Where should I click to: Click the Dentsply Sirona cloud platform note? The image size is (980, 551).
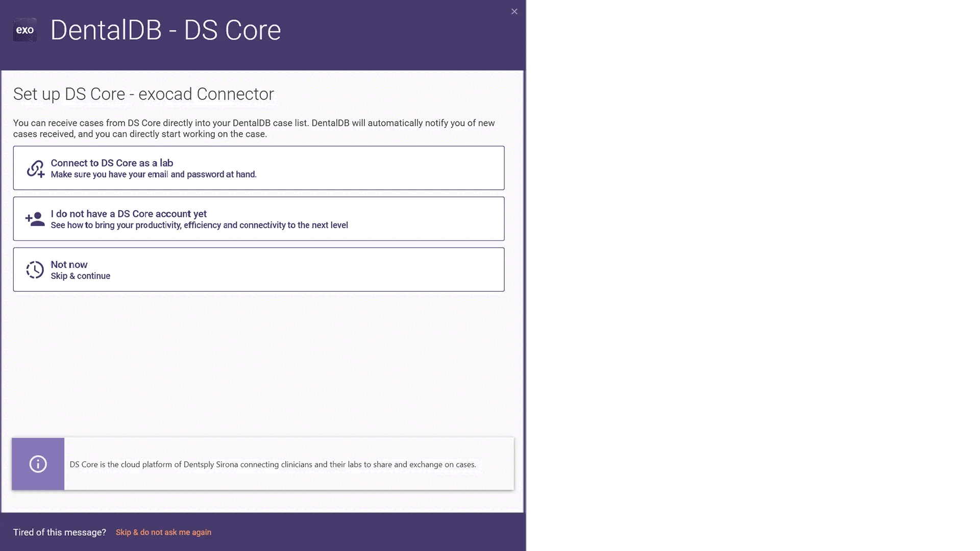pyautogui.click(x=273, y=464)
